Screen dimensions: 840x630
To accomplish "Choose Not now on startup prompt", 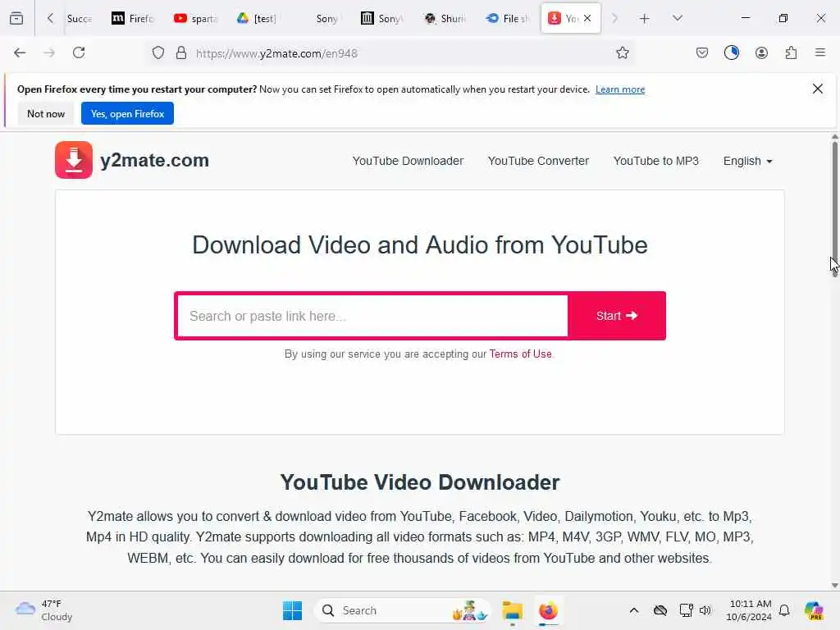I will click(46, 113).
